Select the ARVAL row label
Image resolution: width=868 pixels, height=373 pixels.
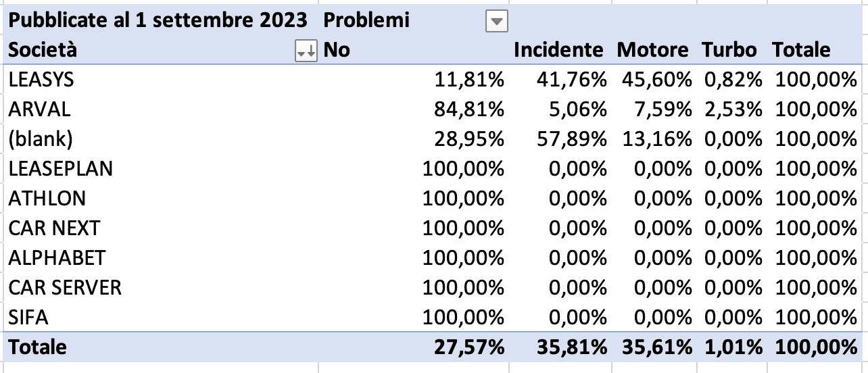click(x=39, y=109)
